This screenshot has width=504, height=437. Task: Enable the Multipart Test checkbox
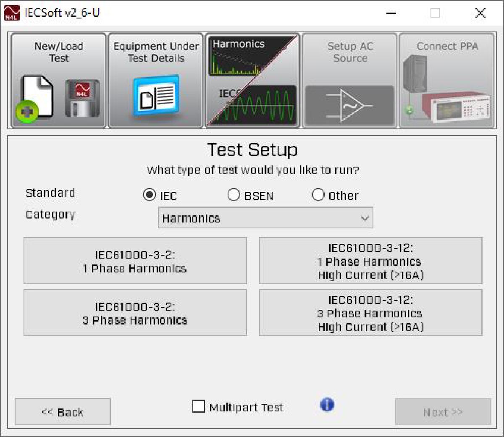pyautogui.click(x=198, y=406)
